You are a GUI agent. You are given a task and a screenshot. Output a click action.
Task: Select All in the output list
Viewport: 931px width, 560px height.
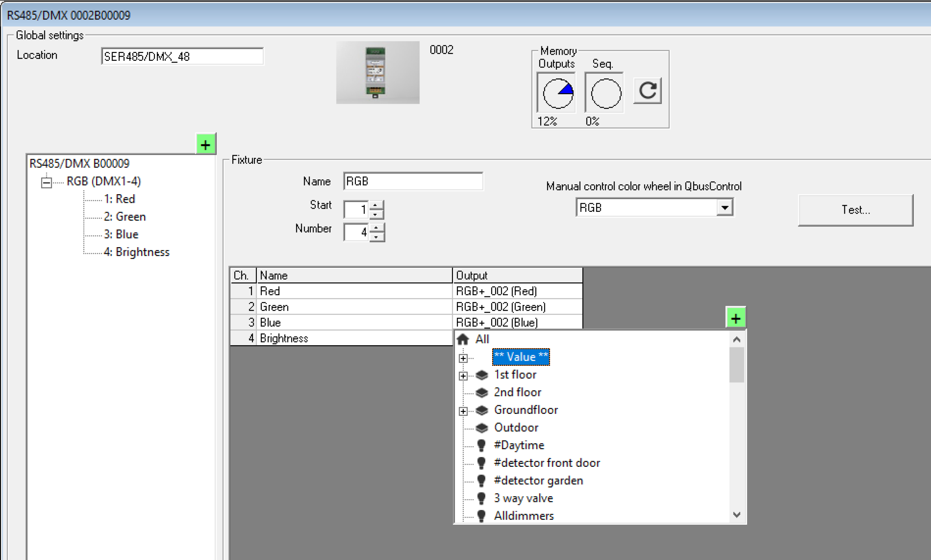482,339
